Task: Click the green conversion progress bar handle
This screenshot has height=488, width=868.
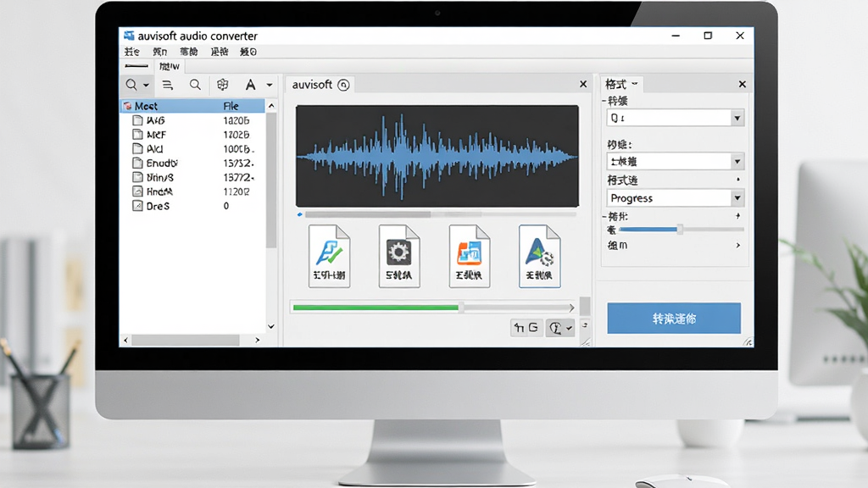Action: coord(460,307)
